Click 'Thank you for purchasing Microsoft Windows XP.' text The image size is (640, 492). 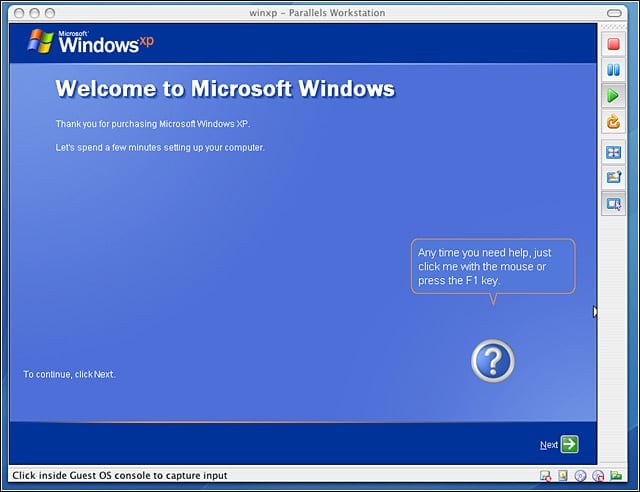coord(153,124)
